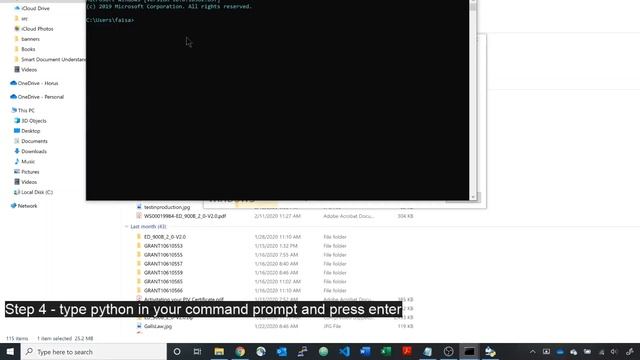Image resolution: width=640 pixels, height=360 pixels.
Task: Select the testinproduction.jpg file
Action: coord(167,207)
